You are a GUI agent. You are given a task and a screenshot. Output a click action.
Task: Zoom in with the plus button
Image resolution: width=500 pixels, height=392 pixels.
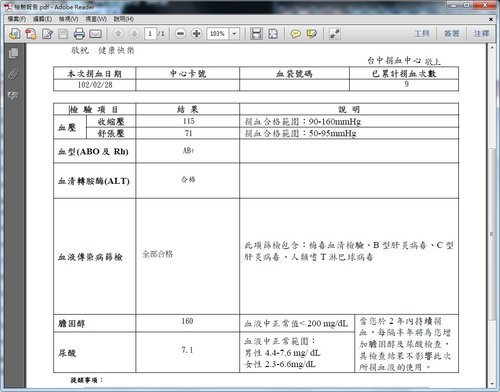[196, 34]
